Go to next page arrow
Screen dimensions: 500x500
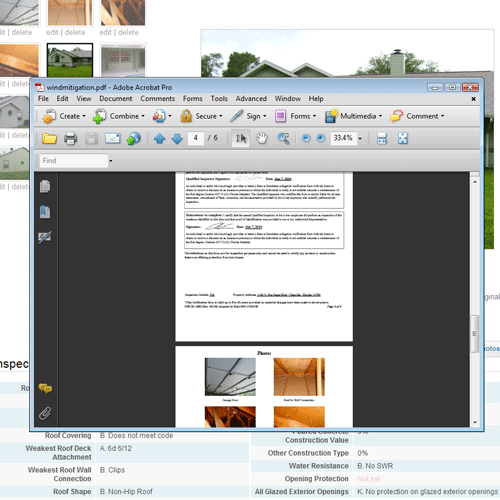click(x=177, y=138)
